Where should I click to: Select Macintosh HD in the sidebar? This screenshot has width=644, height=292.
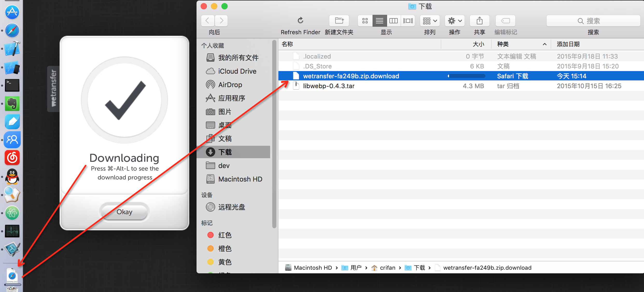tap(240, 179)
